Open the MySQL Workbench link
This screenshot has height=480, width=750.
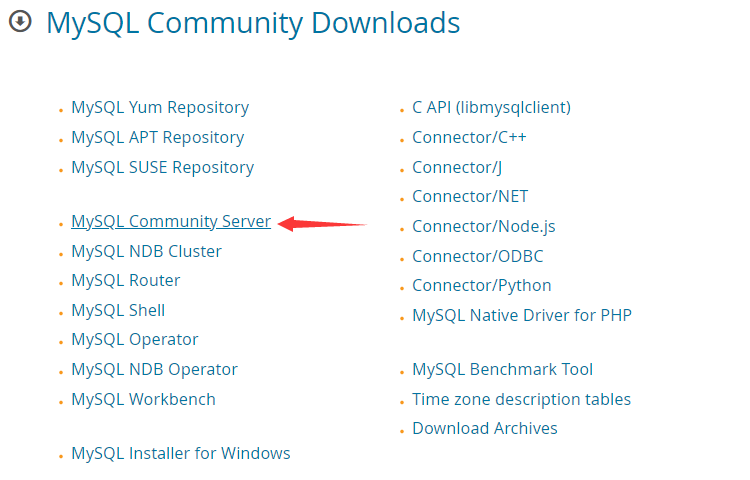click(143, 400)
